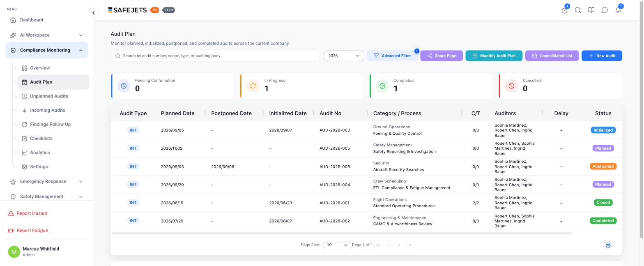
Task: Open the Advanced Filter
Action: tap(392, 56)
